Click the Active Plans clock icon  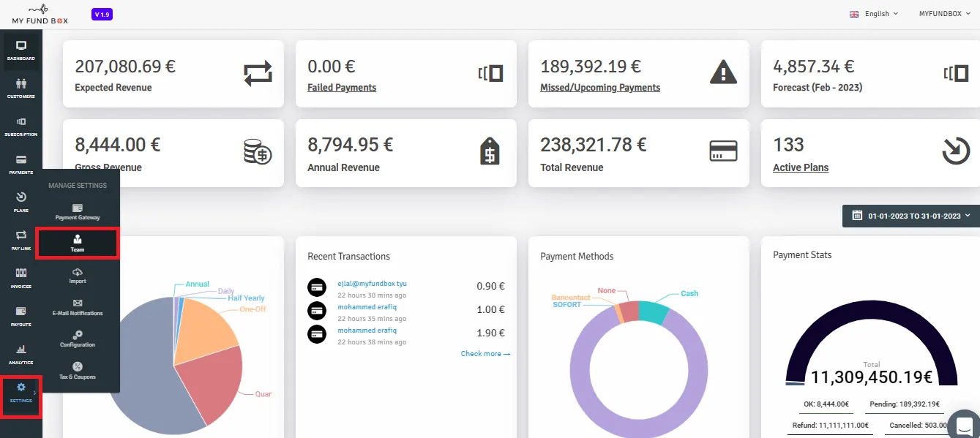(955, 151)
